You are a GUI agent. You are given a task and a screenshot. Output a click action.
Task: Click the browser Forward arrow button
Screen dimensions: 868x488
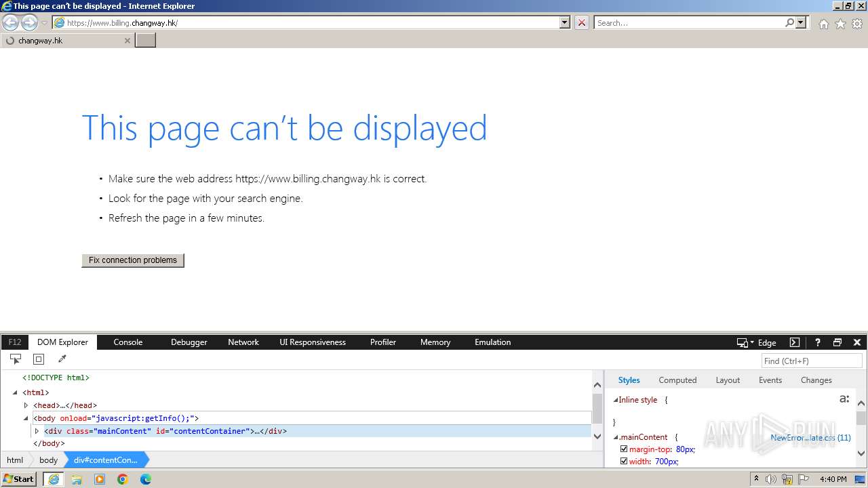29,22
